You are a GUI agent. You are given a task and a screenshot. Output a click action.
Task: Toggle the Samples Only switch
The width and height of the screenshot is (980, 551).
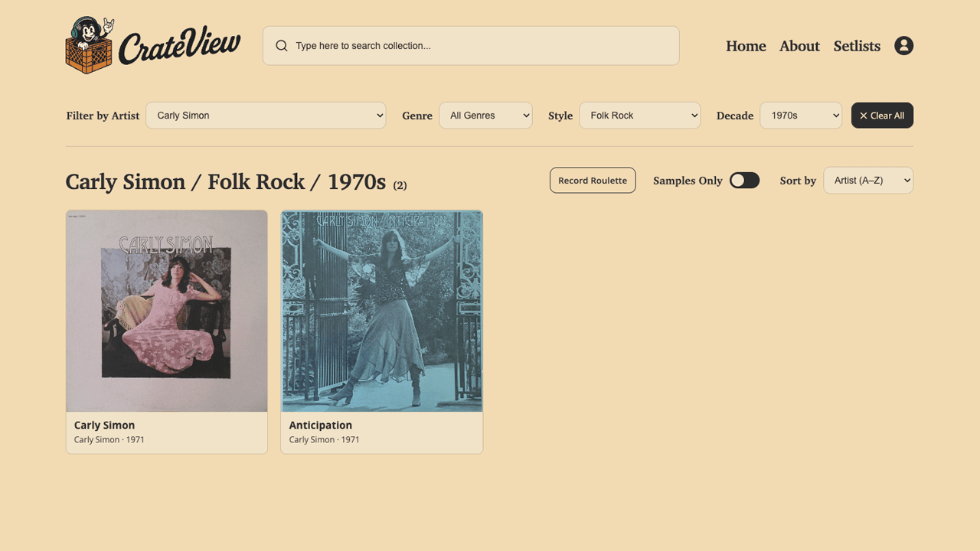[744, 181]
